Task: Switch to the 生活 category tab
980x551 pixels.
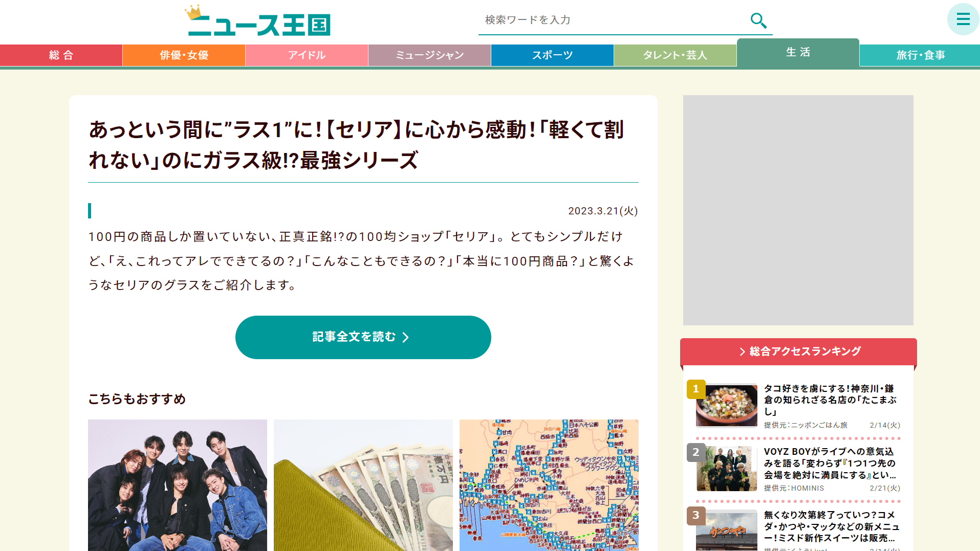Action: click(x=798, y=53)
